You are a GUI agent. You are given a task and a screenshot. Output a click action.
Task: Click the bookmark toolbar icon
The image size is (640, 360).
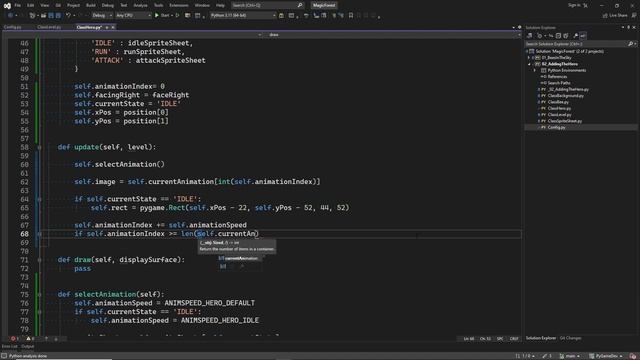pos(351,16)
